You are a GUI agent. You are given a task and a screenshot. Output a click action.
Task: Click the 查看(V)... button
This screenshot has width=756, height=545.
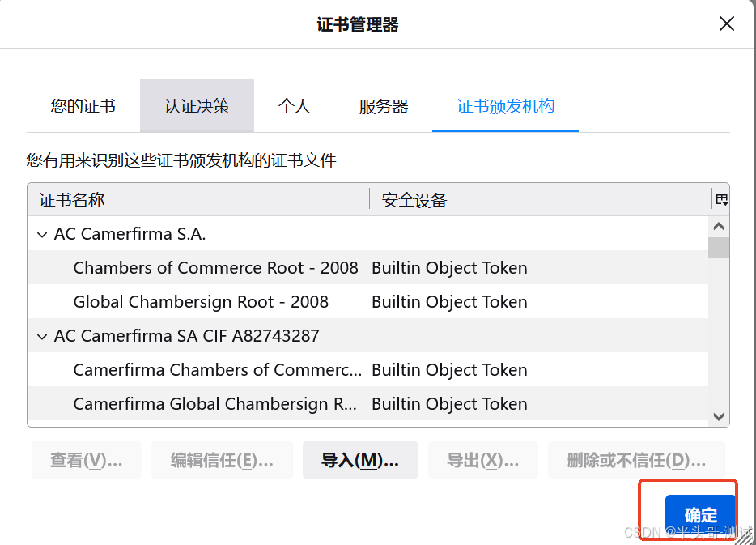[87, 460]
